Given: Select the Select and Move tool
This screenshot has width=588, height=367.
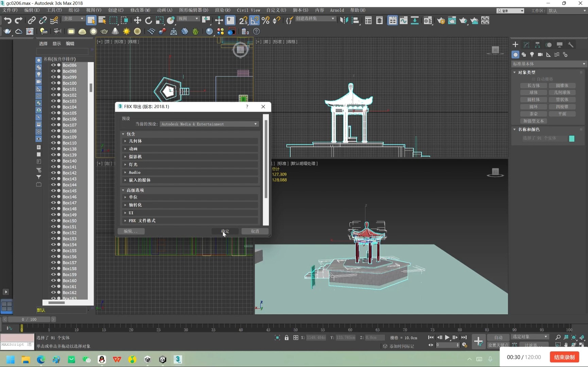Looking at the screenshot, I should pyautogui.click(x=137, y=20).
